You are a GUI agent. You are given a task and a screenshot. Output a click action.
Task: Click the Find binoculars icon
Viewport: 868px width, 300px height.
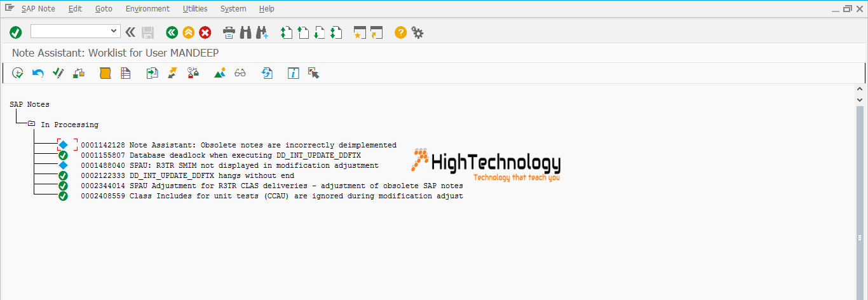click(246, 32)
